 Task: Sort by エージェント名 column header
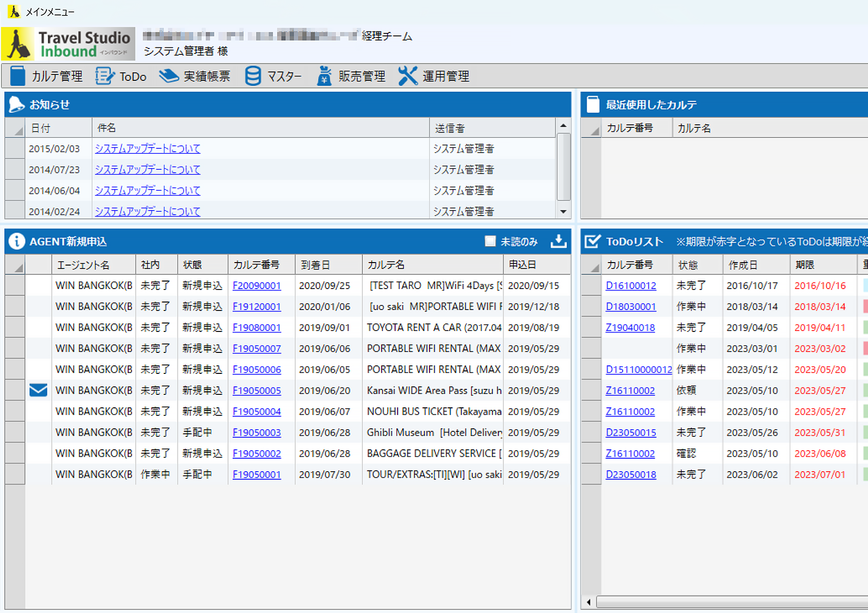tap(93, 265)
